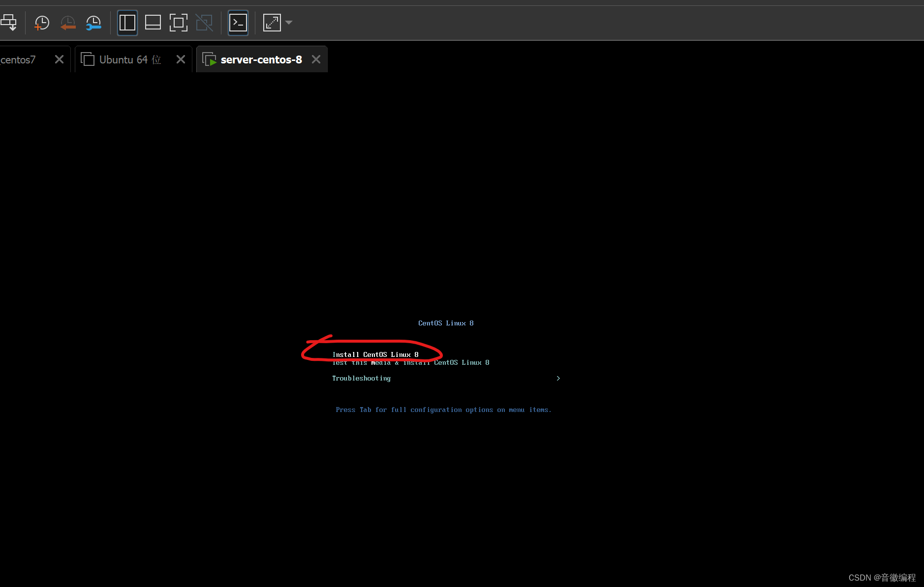The image size is (924, 587).
Task: Click the CentOS Linux 8 title text
Action: click(x=446, y=323)
